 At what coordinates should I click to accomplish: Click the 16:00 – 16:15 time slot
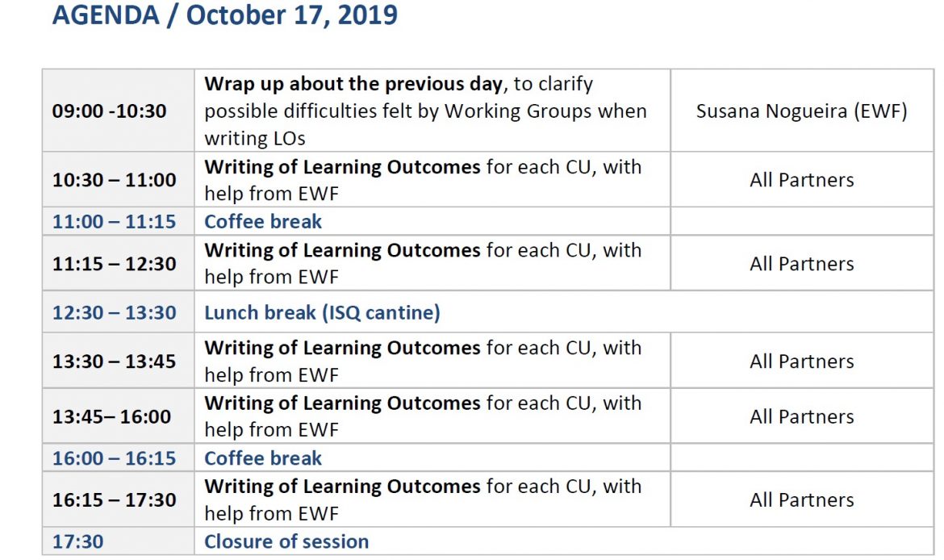[x=114, y=458]
